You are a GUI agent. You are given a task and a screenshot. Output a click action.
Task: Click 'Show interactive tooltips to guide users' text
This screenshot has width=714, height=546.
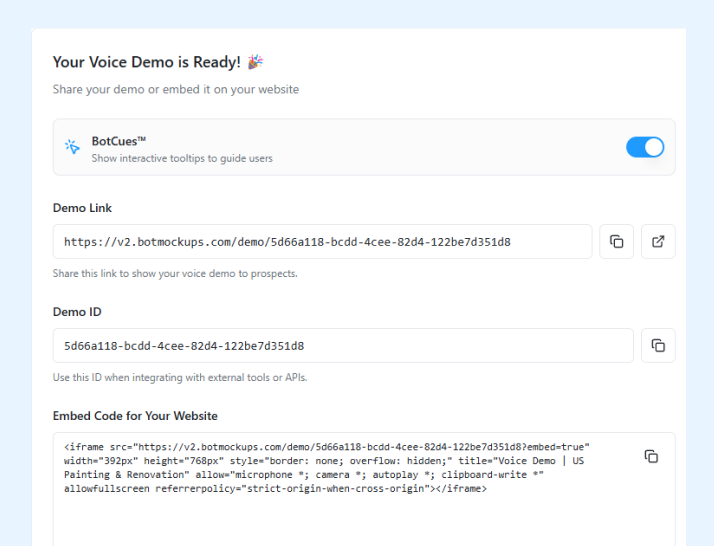click(182, 158)
